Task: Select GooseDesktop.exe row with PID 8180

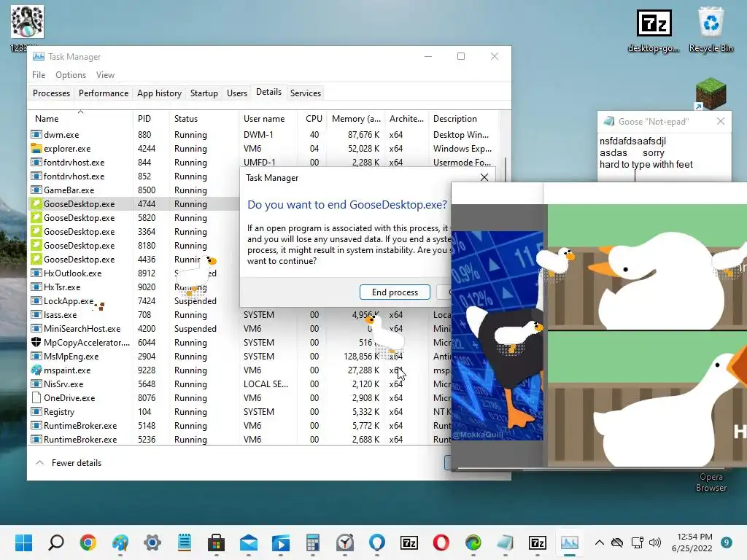Action: (x=134, y=245)
